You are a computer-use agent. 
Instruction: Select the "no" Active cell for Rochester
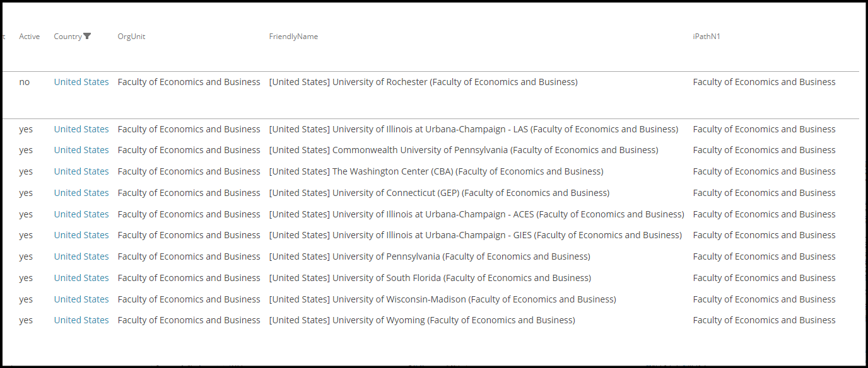click(25, 82)
